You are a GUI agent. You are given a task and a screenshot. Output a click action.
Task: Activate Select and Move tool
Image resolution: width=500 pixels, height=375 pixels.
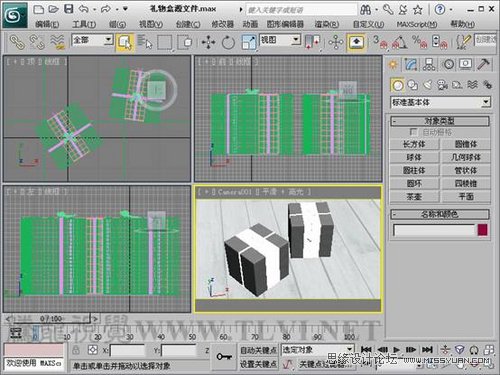click(208, 42)
